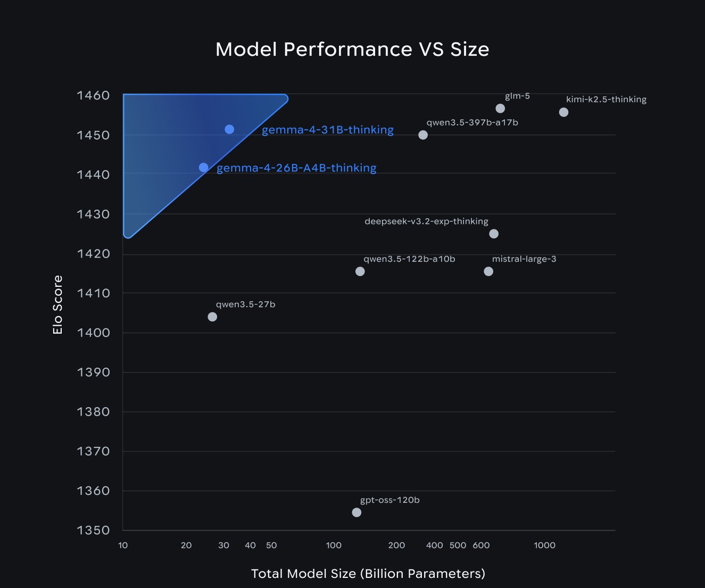Select the glm-5 data point
This screenshot has height=588, width=705.
500,109
